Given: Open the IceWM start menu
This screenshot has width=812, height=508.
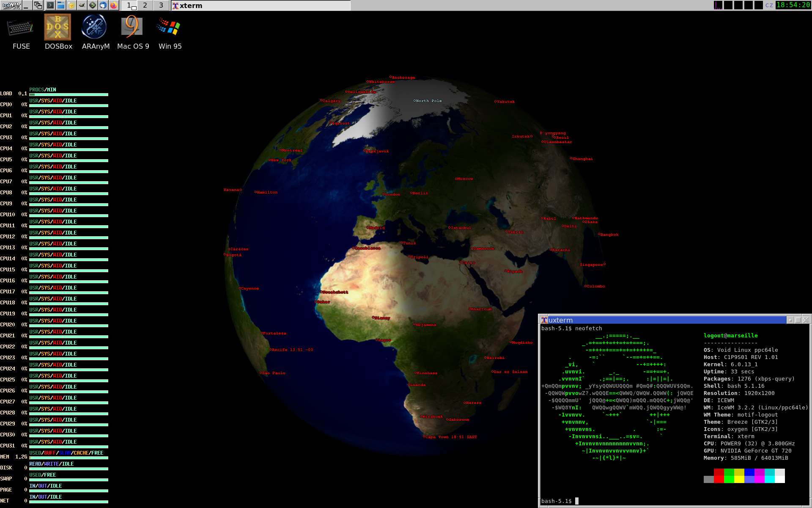Looking at the screenshot, I should pos(11,5).
